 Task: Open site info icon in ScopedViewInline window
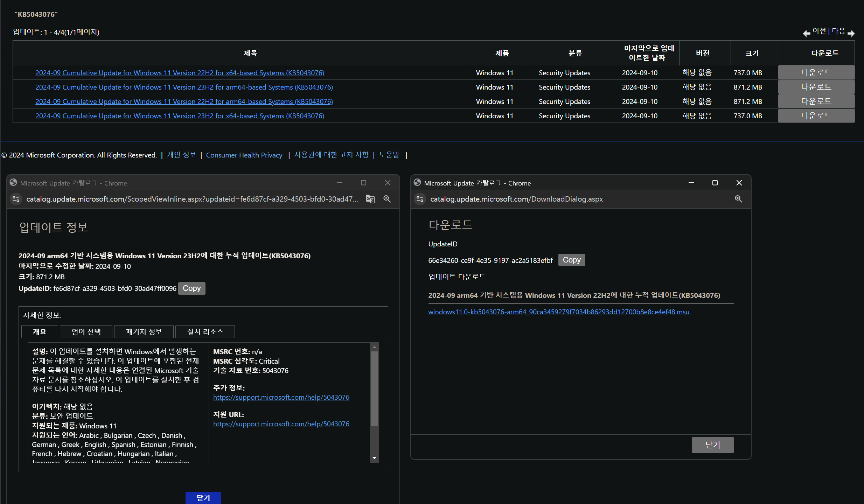[x=16, y=199]
